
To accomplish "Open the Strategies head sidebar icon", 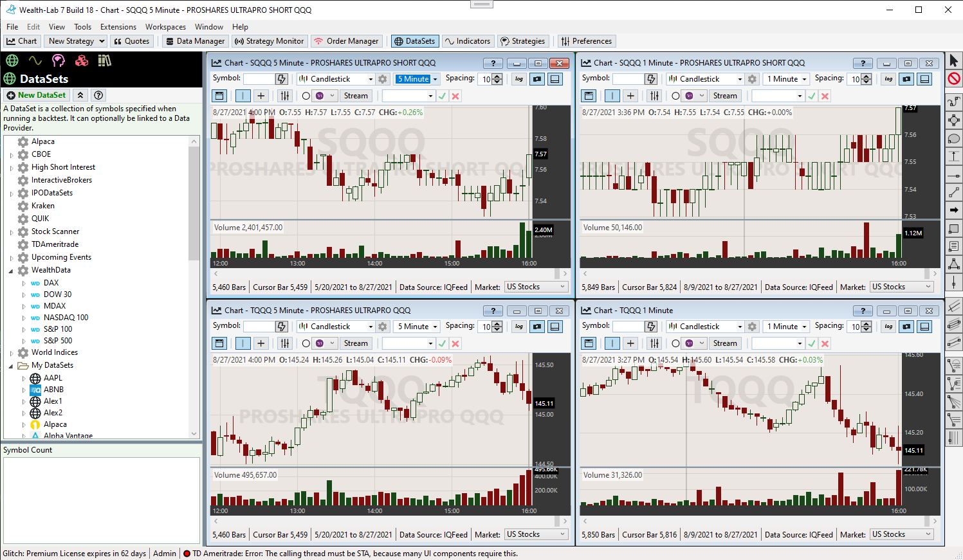I will coord(59,60).
